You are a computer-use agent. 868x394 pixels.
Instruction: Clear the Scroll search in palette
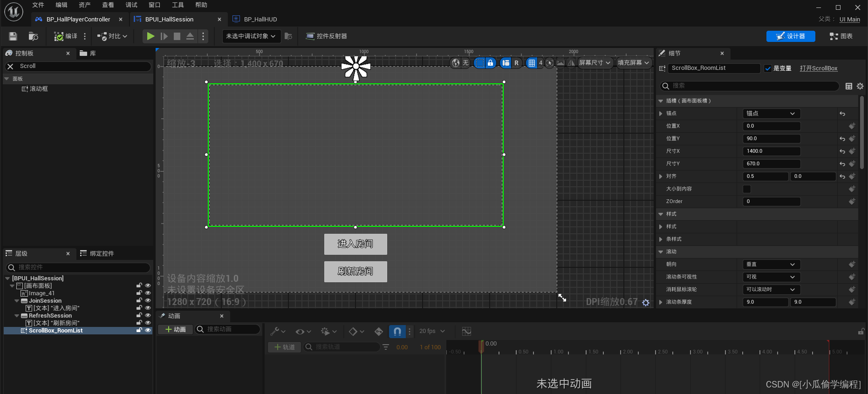click(x=10, y=67)
